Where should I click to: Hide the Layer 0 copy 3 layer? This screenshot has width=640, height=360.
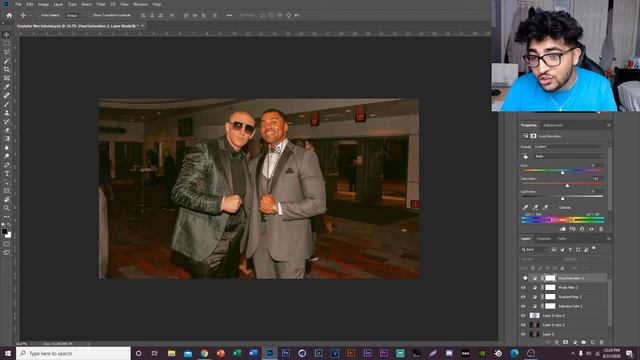point(523,325)
